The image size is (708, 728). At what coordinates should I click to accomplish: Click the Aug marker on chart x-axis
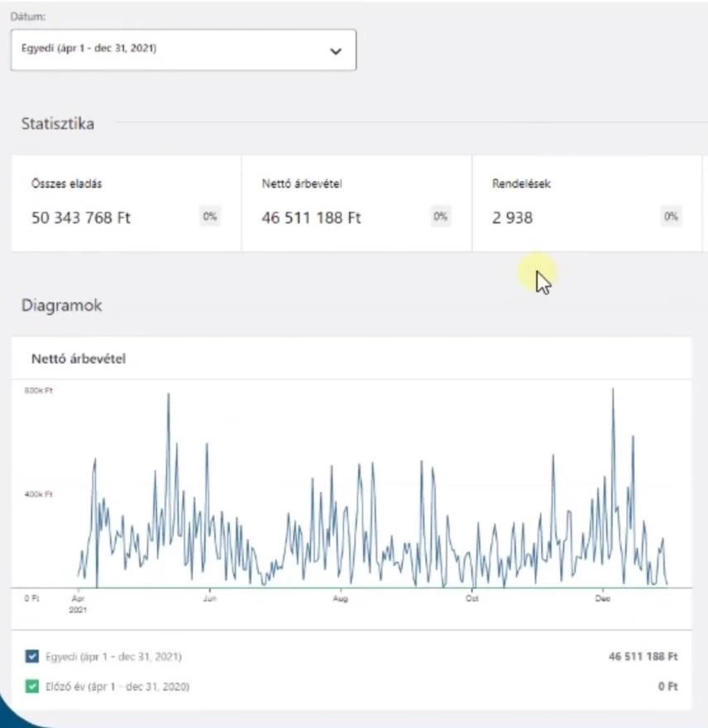340,598
